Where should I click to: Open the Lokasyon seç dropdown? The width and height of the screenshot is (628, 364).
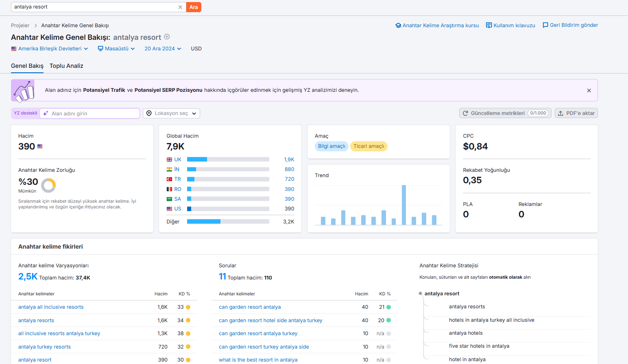[171, 113]
